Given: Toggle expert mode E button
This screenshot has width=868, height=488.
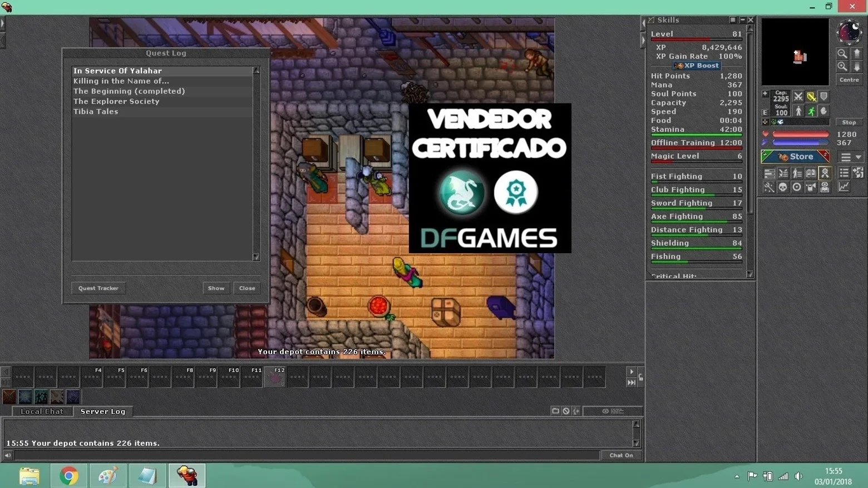Looking at the screenshot, I should click(x=765, y=112).
